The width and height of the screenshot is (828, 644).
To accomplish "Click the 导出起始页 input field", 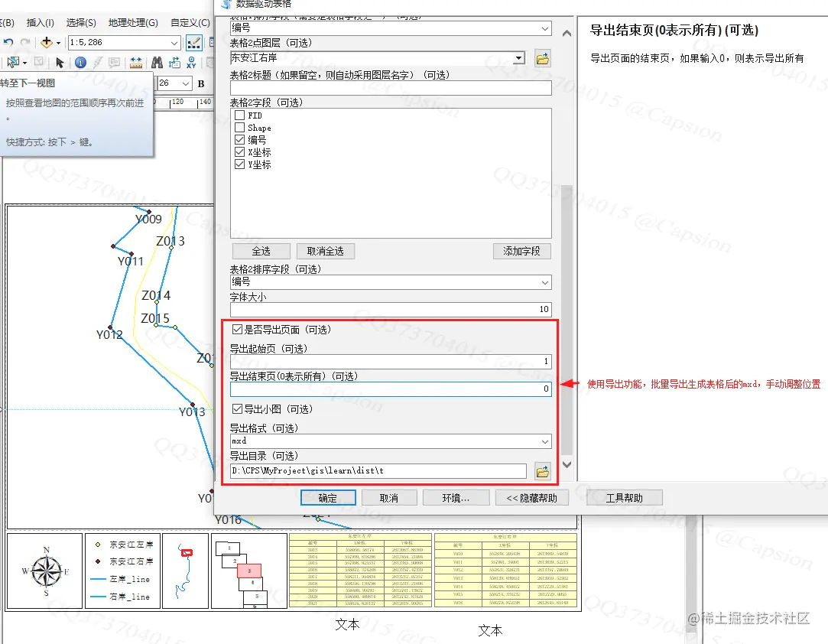I will pos(391,361).
